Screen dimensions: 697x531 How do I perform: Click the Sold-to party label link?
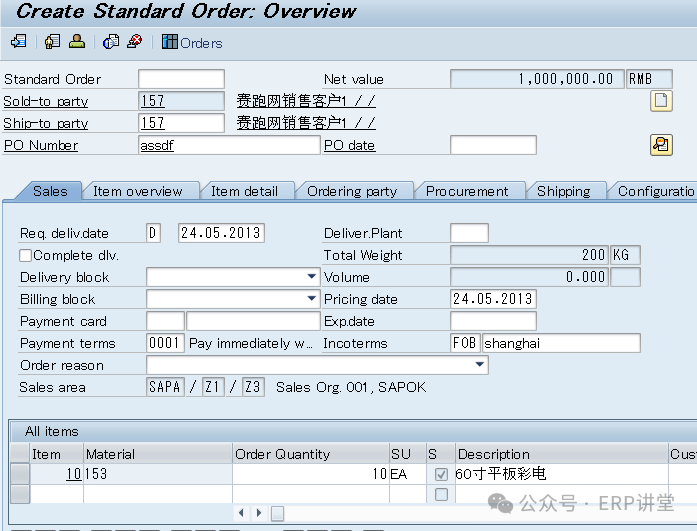[x=46, y=101]
